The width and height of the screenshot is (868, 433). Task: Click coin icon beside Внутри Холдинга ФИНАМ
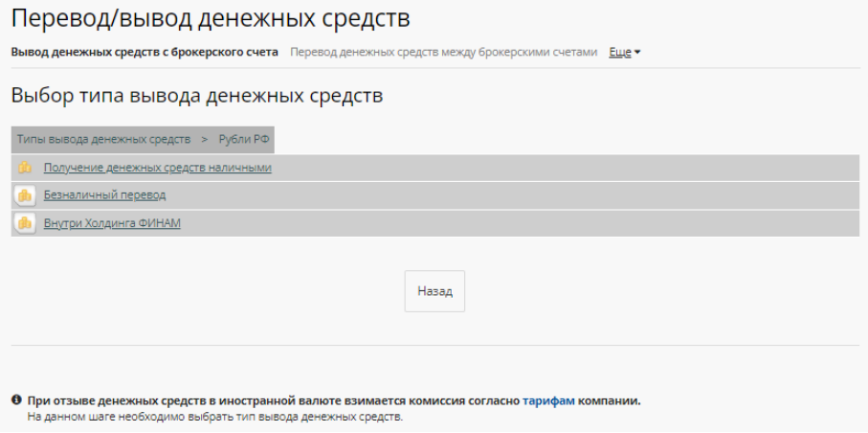pyautogui.click(x=24, y=223)
